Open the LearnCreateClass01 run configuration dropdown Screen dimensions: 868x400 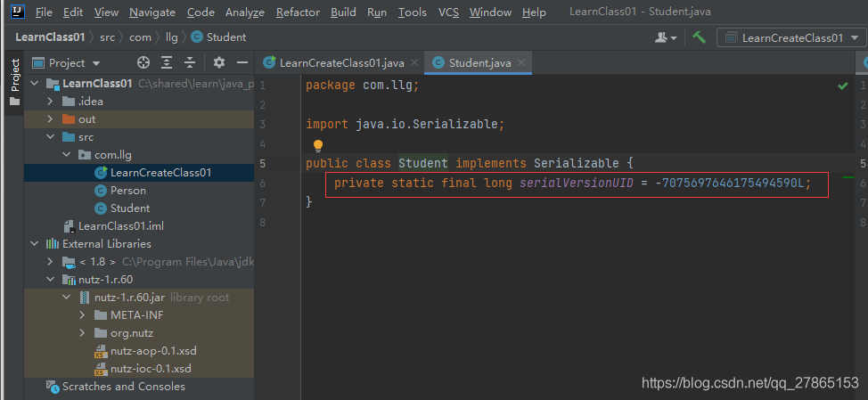(791, 37)
